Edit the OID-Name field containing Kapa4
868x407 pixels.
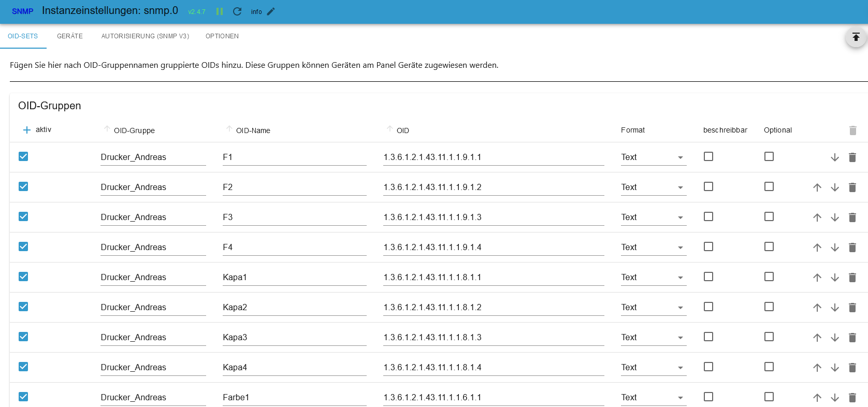point(295,368)
